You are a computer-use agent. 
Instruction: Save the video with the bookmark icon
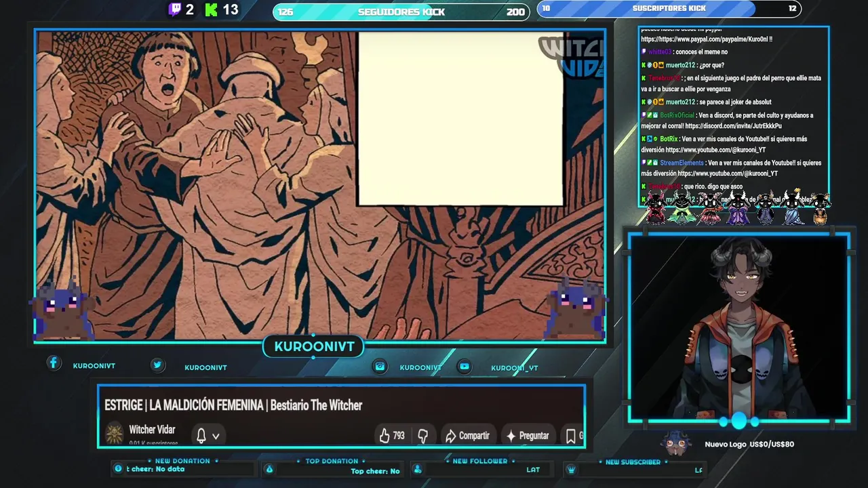pyautogui.click(x=571, y=436)
